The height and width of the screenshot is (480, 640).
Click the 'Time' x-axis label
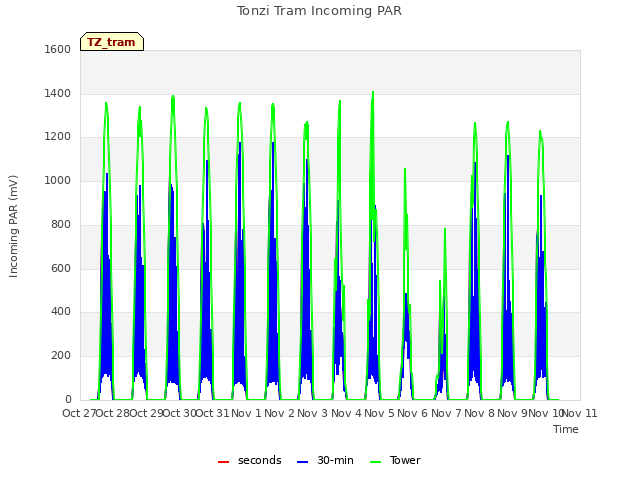click(x=566, y=429)
